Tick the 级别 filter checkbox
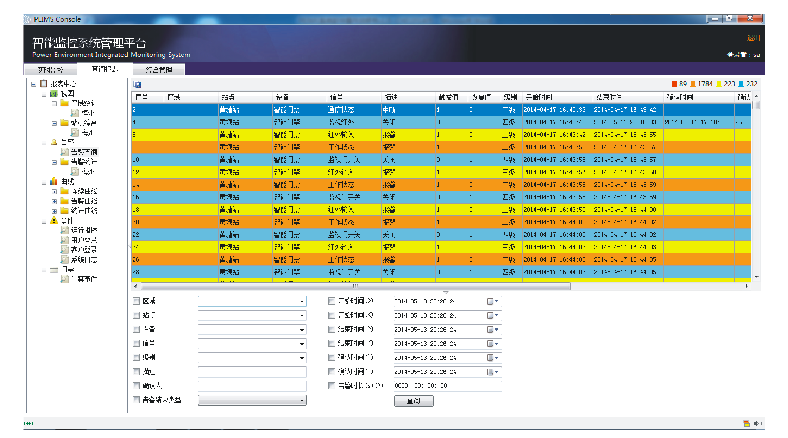788x438 pixels. 136,357
